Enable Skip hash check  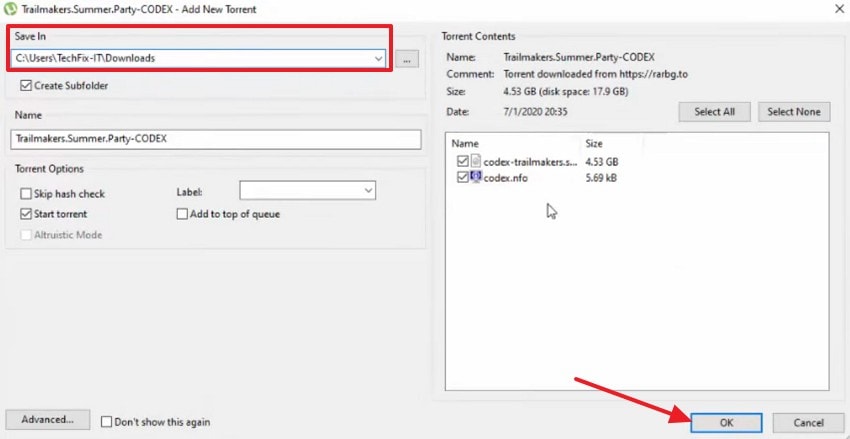(25, 194)
